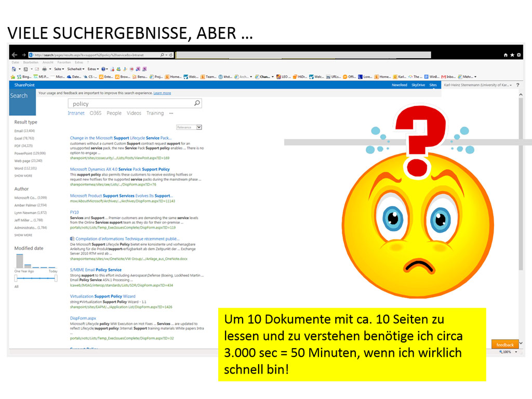Open the Relevance sort dropdown

pyautogui.click(x=189, y=127)
